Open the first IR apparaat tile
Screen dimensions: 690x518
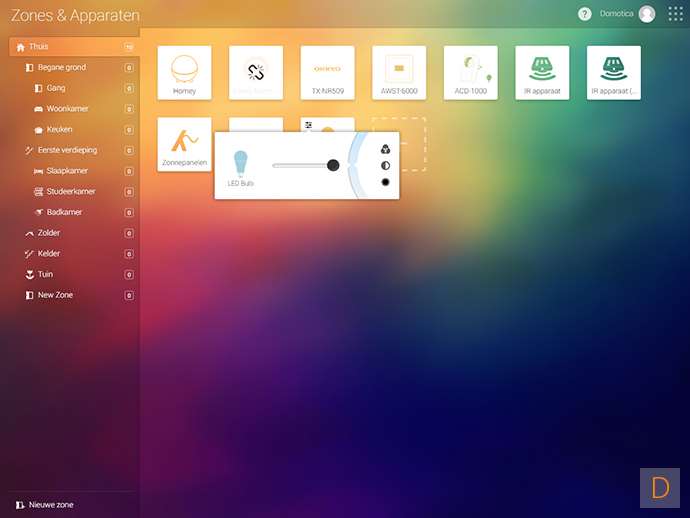[542, 73]
